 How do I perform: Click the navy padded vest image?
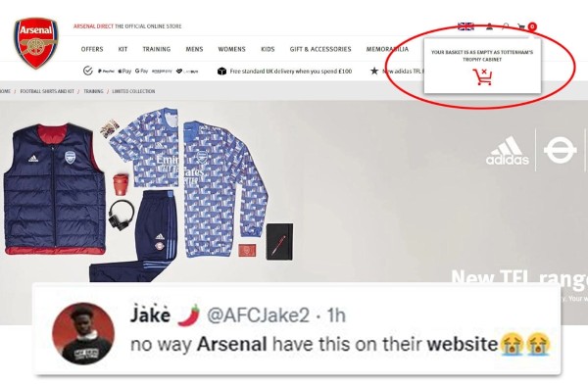[54, 189]
